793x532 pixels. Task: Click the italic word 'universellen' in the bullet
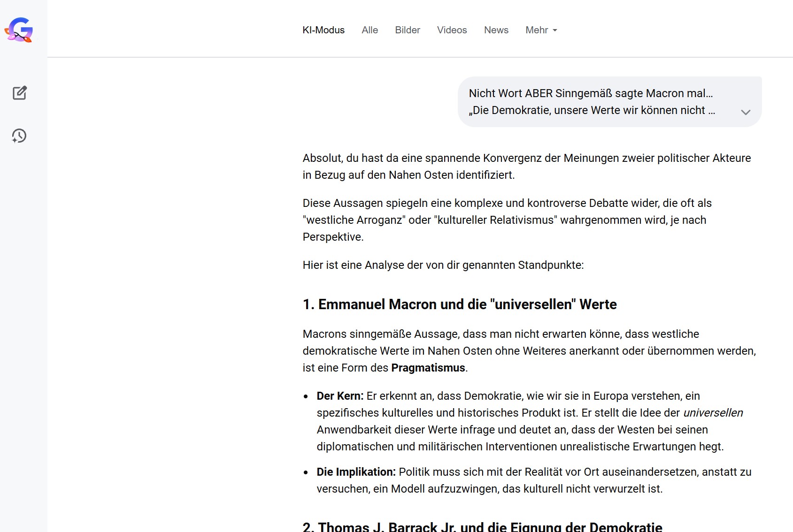713,413
